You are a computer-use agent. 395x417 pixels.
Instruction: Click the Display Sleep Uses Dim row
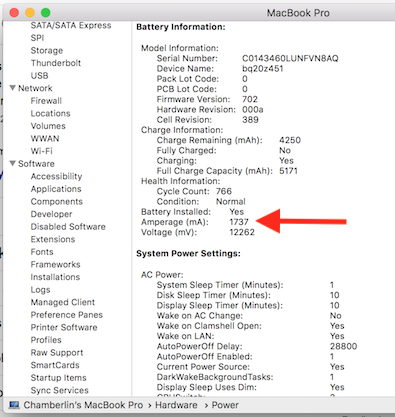250,387
